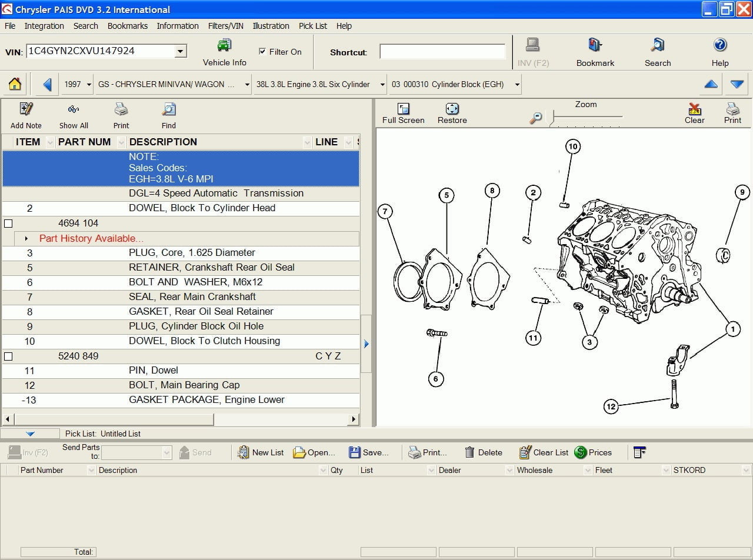Expand Part History Available row
753x560 pixels.
(26, 239)
